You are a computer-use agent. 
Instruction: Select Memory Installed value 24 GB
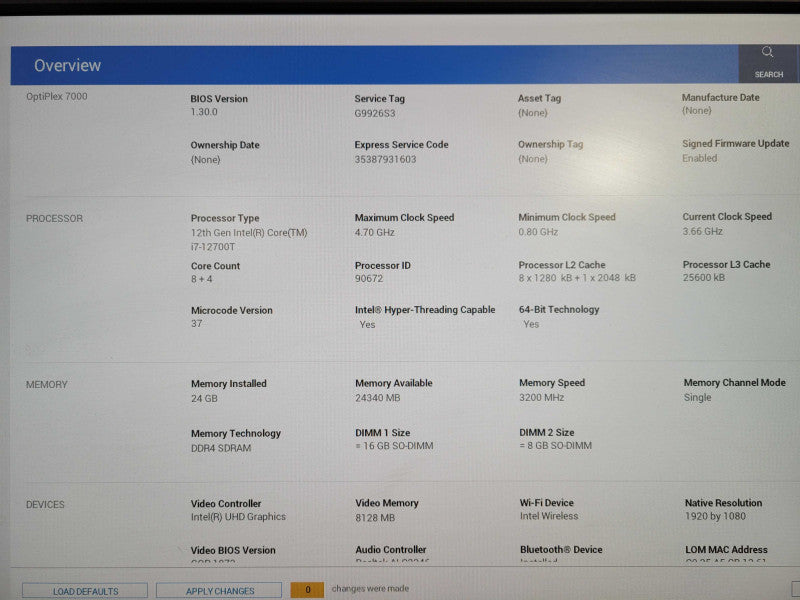[204, 398]
